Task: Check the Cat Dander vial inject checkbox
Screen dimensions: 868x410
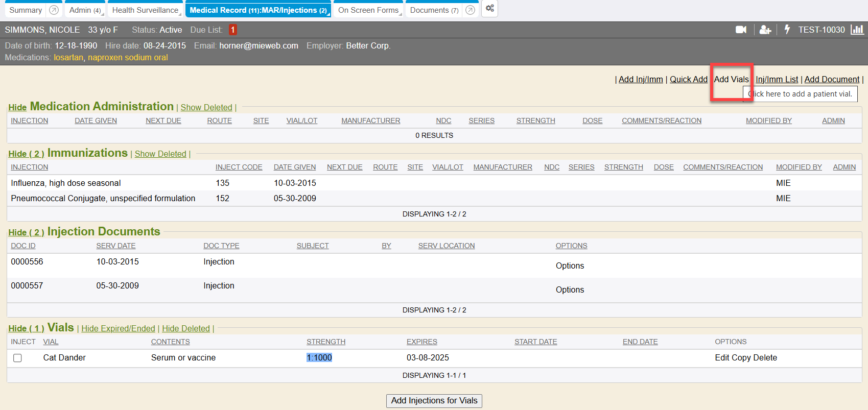Action: [x=17, y=358]
